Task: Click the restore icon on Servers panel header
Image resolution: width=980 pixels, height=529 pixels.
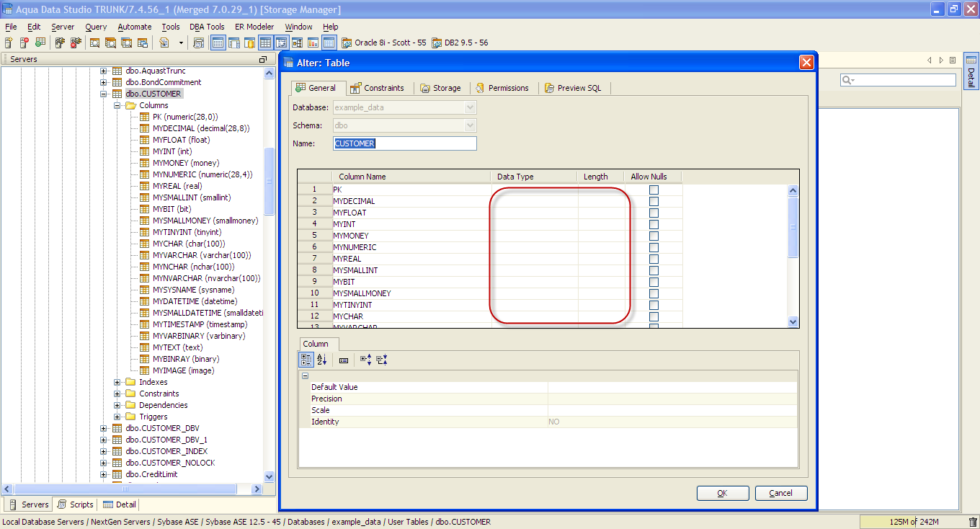Action: [262, 60]
